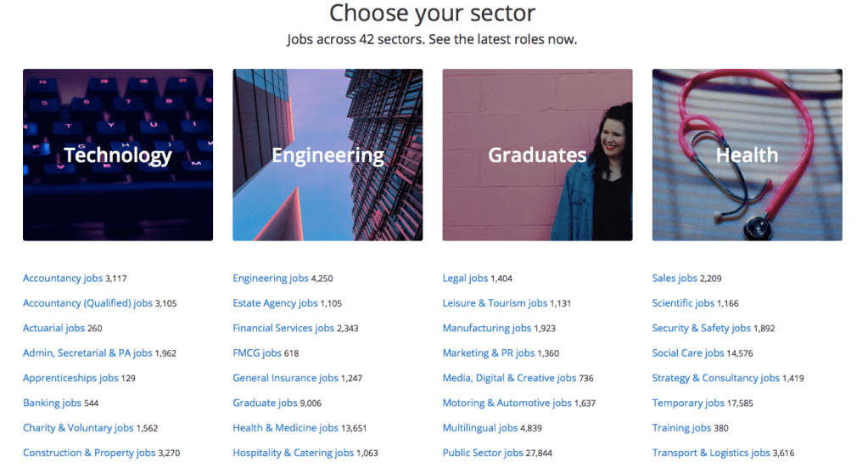
Task: View Financial Services jobs
Action: point(283,328)
